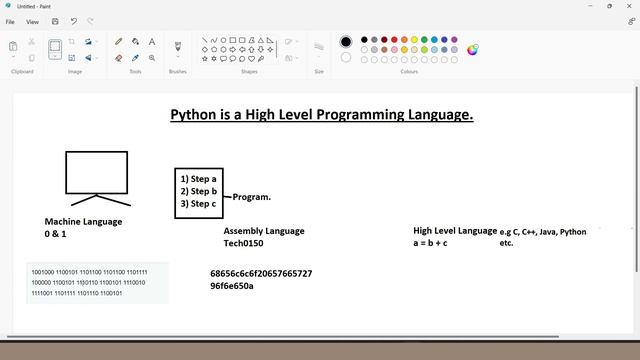Choose the Diamond shape
Image resolution: width=640 pixels, height=360 pixels.
click(x=204, y=49)
